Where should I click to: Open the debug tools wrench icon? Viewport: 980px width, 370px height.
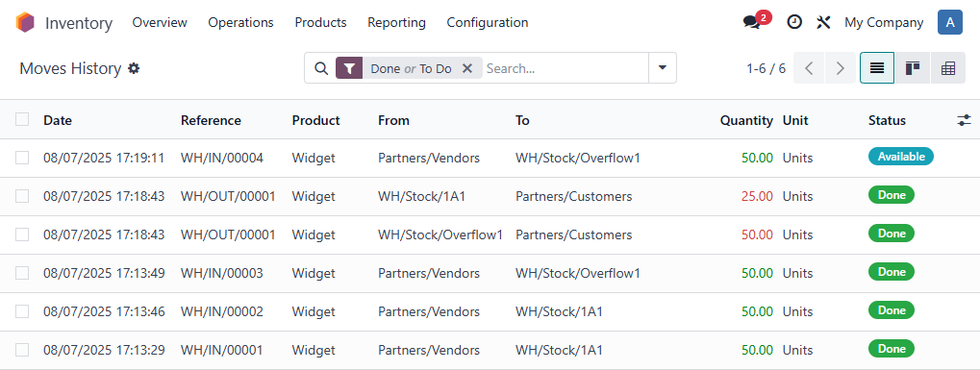coord(823,22)
